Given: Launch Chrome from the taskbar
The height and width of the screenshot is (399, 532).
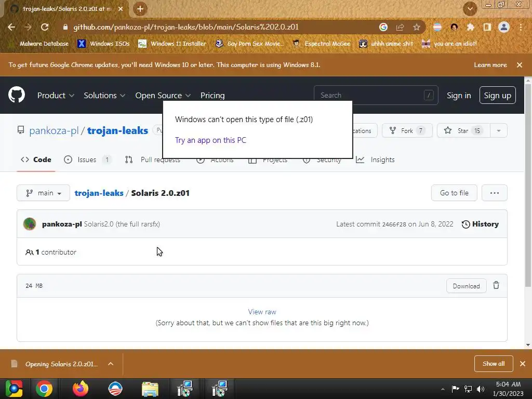Looking at the screenshot, I should tap(44, 389).
